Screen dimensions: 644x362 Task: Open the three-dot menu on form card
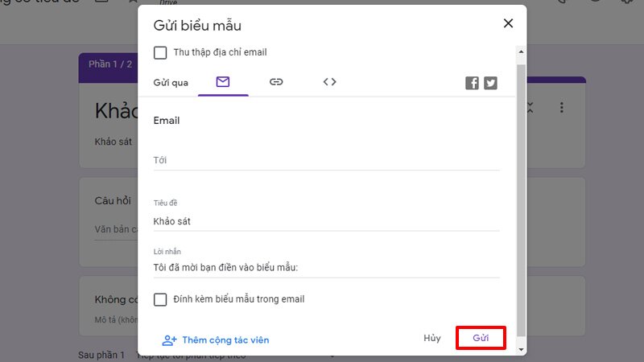561,108
